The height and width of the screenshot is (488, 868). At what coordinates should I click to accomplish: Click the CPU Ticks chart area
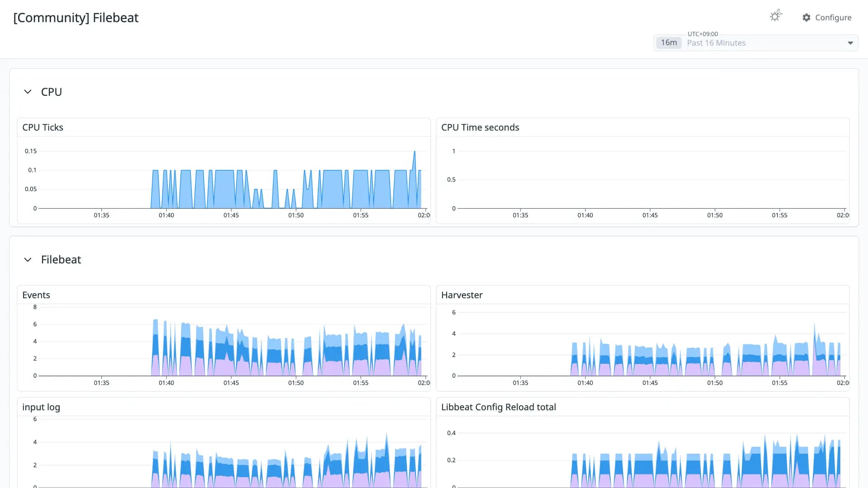(233, 180)
